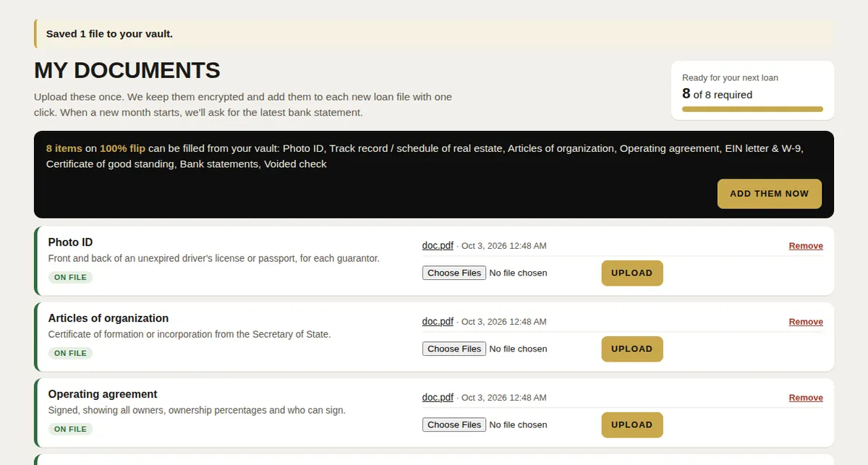Click the "Signed, showing all owners" description
This screenshot has width=868, height=465.
pyautogui.click(x=197, y=410)
